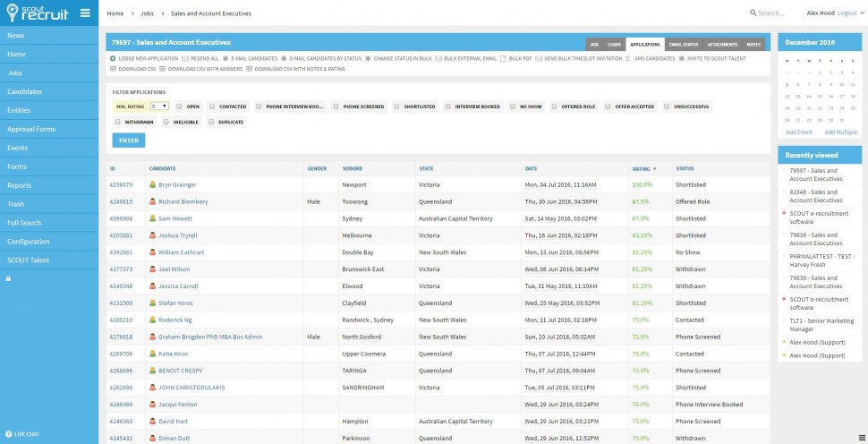Viewport: 868px width, 444px height.
Task: Open the Min. Rating dropdown
Action: coord(159,107)
